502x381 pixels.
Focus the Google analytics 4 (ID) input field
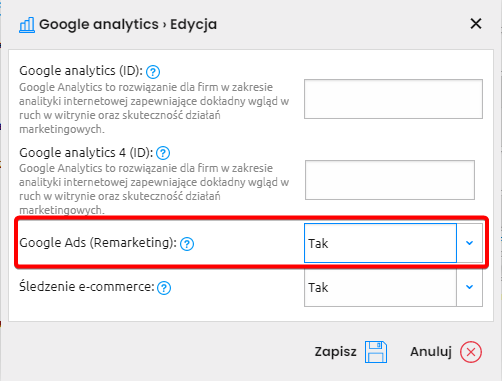(390, 180)
